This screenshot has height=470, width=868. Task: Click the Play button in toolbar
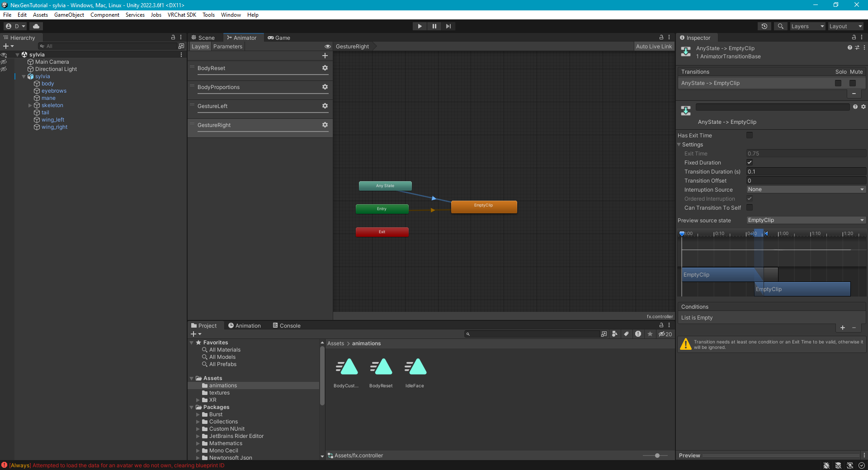click(x=420, y=26)
